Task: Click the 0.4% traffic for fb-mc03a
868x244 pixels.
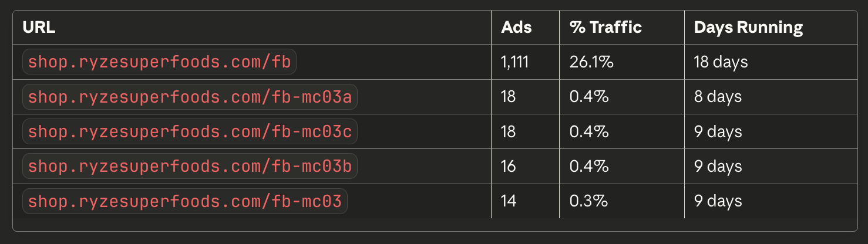Action: point(588,97)
